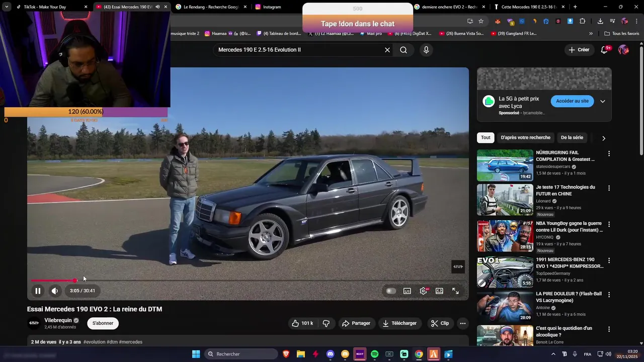
Task: Launch Brave from the taskbar
Action: [x=286, y=354]
